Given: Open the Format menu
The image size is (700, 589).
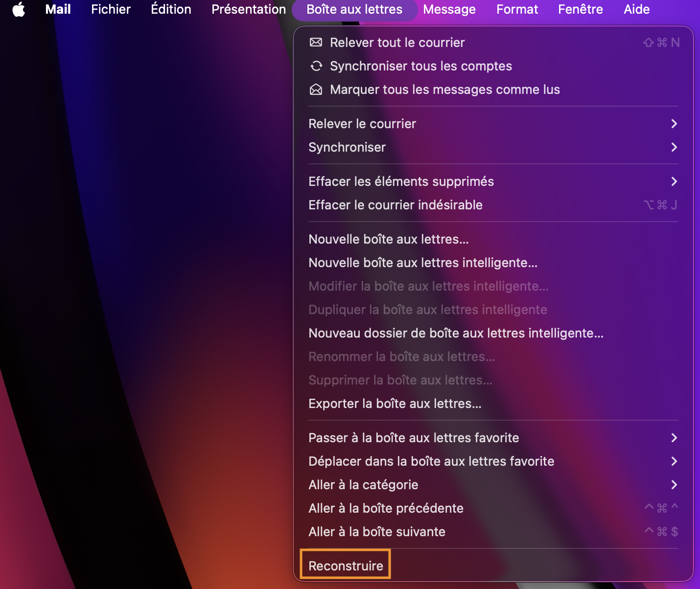Looking at the screenshot, I should (x=517, y=9).
